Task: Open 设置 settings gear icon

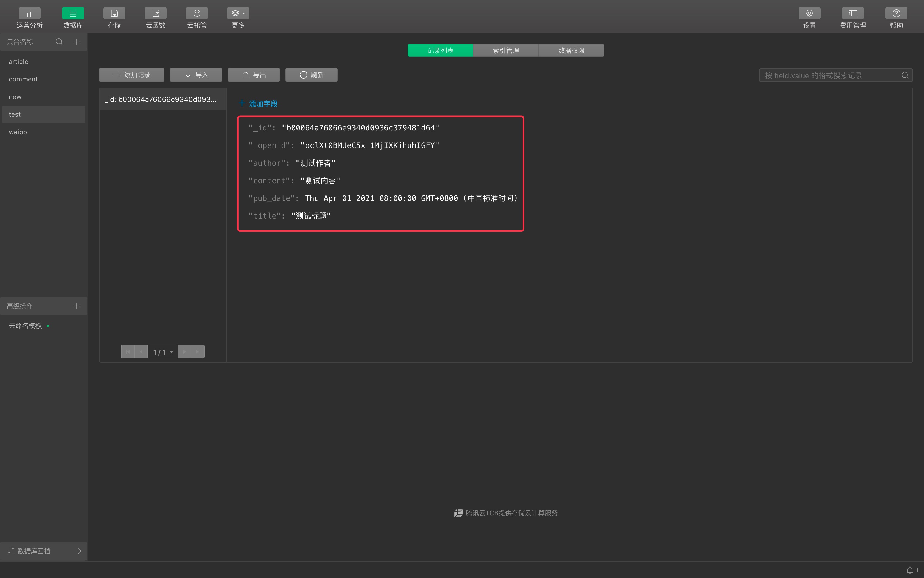Action: click(809, 13)
